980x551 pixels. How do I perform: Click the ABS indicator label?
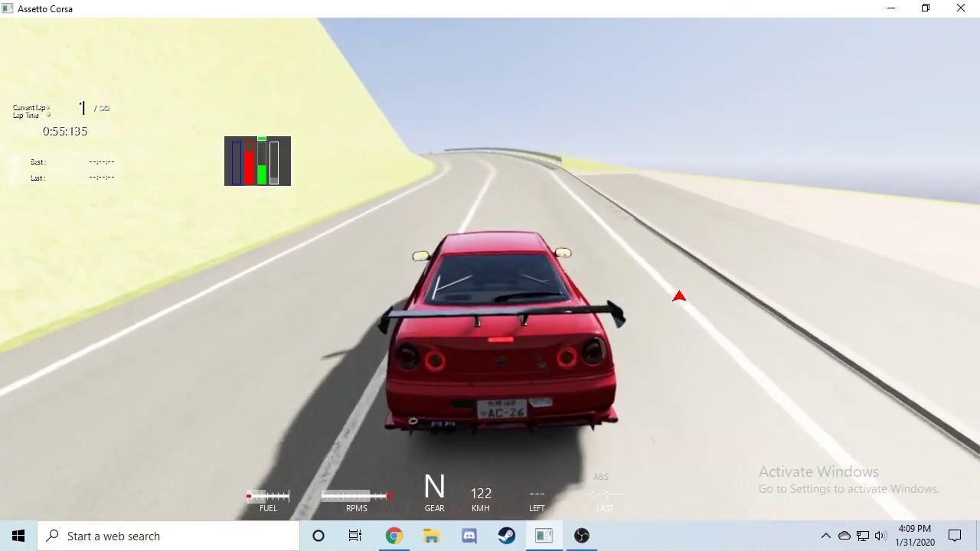tap(601, 477)
